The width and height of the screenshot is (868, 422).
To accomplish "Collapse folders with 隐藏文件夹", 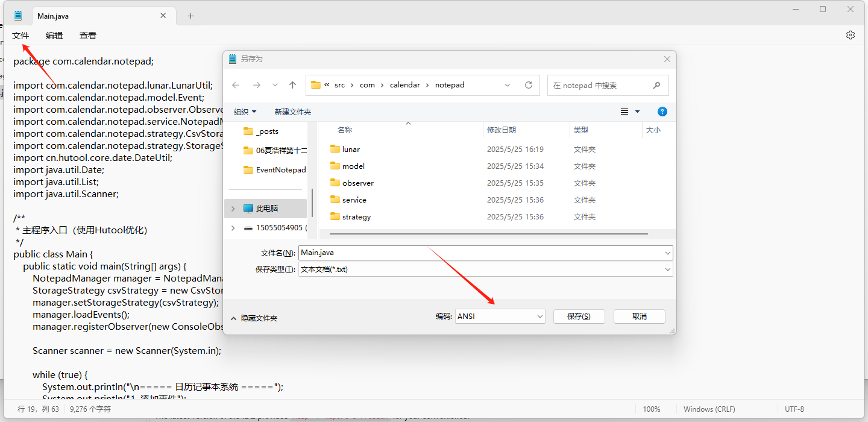I will 254,318.
